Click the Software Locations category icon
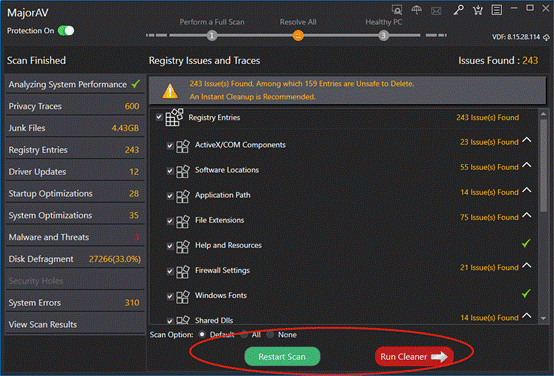Viewport: 554px width, 376px height. 183,170
